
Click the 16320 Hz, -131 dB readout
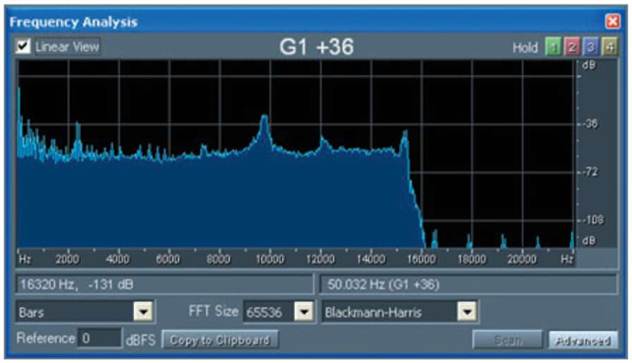click(164, 284)
